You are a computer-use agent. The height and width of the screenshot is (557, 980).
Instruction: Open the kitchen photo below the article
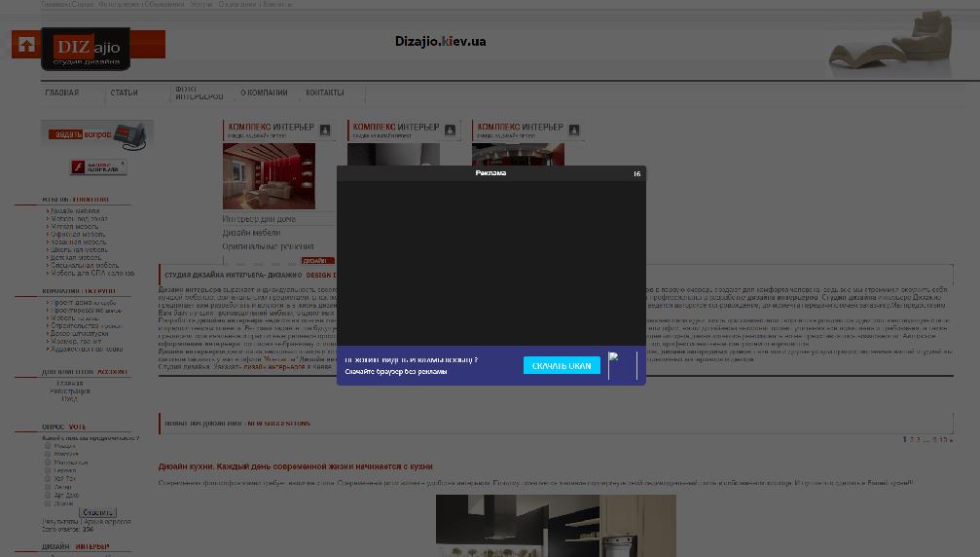556,526
